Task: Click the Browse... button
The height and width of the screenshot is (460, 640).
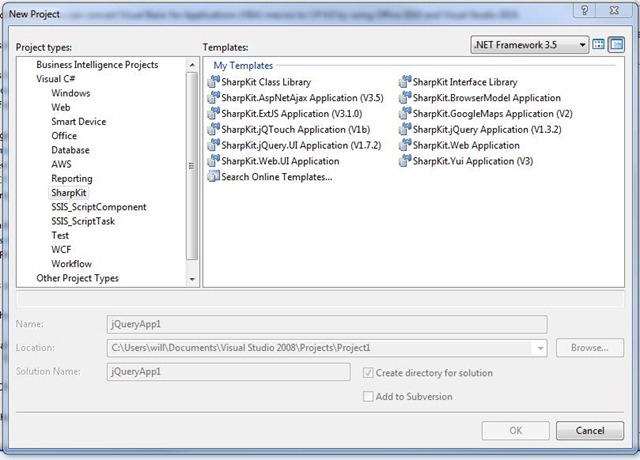Action: (x=590, y=348)
